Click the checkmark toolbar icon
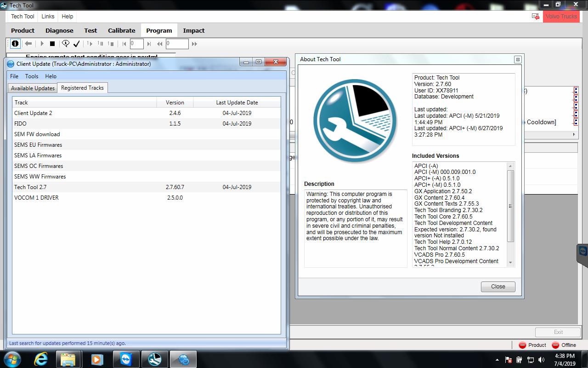The image size is (588, 368). 77,44
